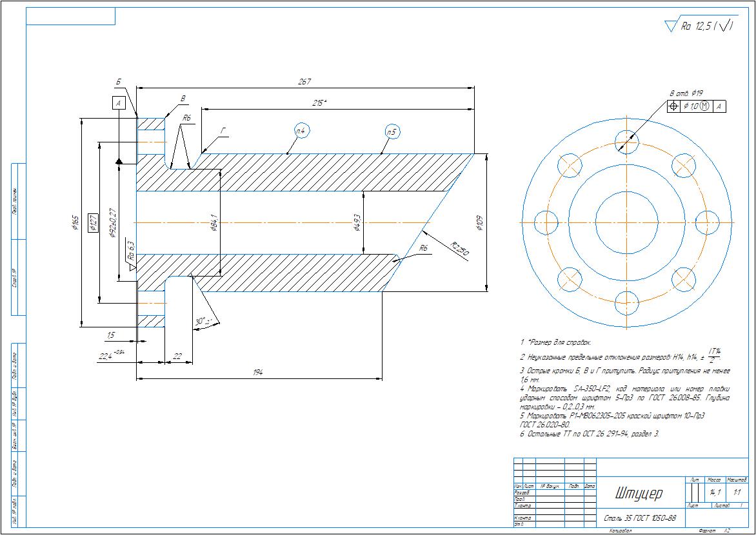The width and height of the screenshot is (756, 535).
Task: Click the scale value 1:1
Action: coord(737,492)
